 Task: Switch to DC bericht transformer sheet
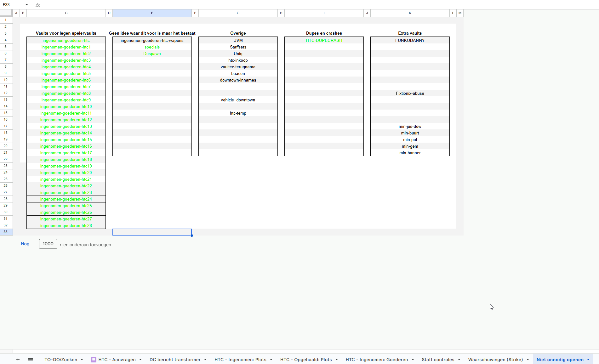[175, 360]
